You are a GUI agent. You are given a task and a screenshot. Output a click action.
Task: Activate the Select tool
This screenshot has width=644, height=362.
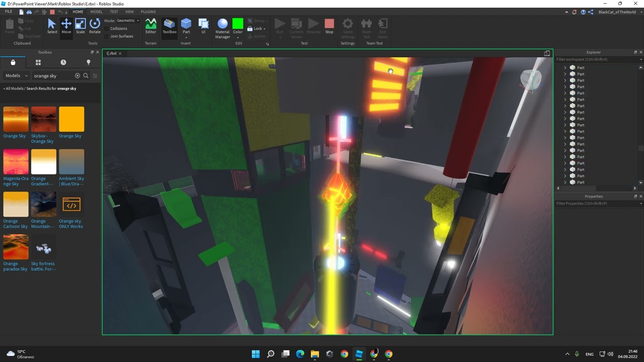52,26
